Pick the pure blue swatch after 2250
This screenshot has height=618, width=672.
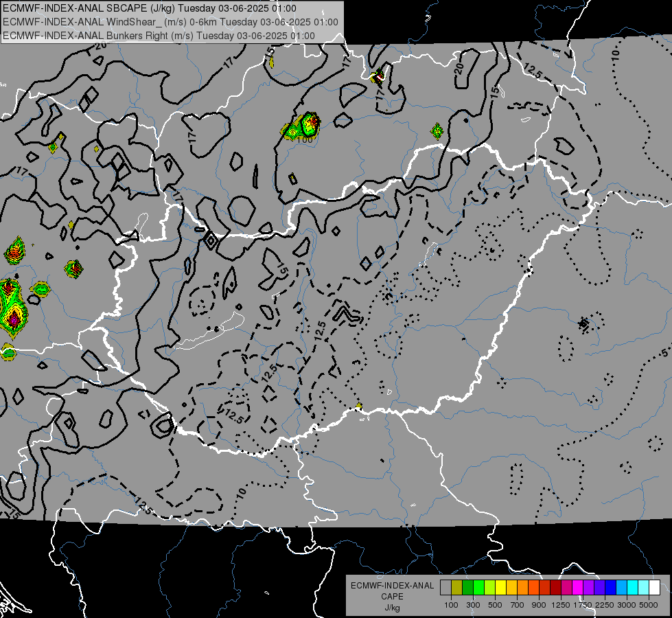point(611,587)
